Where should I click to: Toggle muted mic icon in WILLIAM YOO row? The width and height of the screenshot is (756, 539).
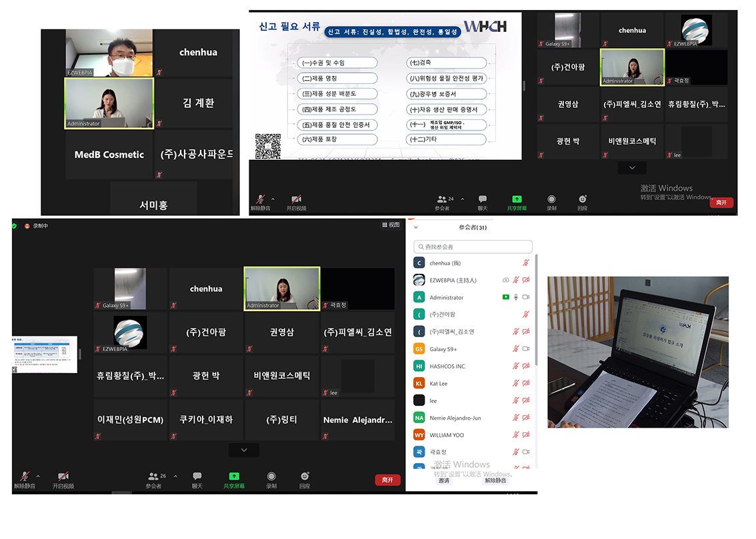click(516, 435)
